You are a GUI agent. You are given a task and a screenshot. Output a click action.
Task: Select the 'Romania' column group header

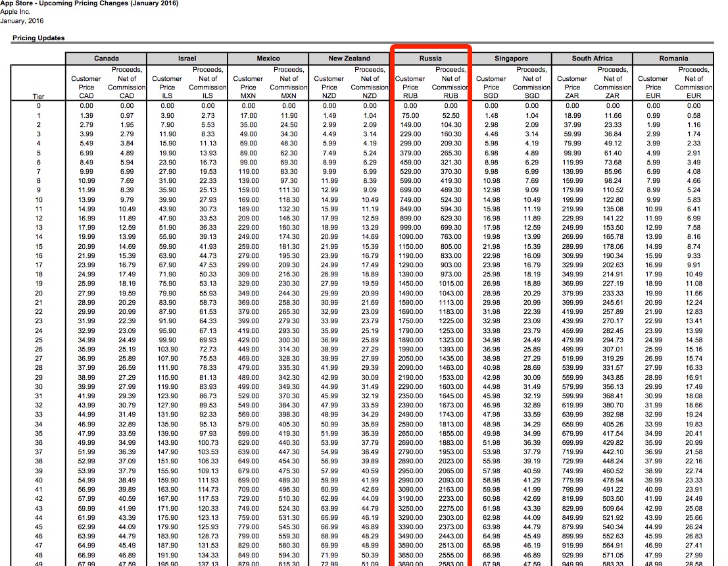[x=673, y=59]
